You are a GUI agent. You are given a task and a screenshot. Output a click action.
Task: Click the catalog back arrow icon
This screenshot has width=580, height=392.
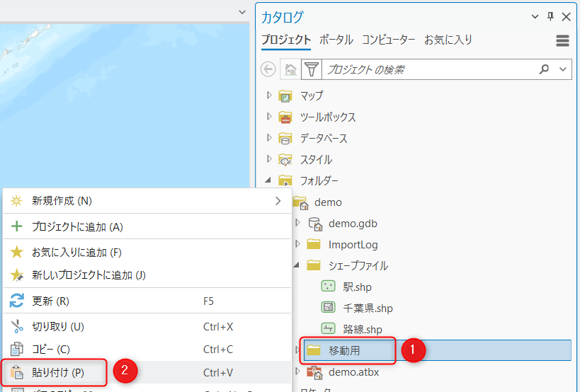pyautogui.click(x=268, y=69)
